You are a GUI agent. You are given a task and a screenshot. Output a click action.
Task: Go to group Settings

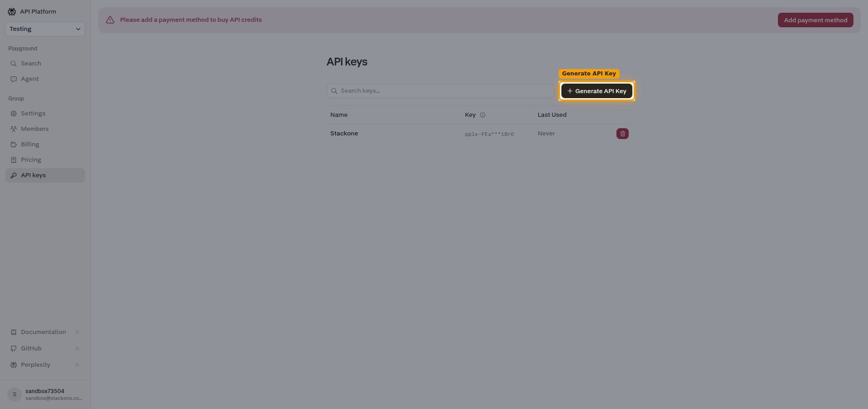[x=45, y=114]
